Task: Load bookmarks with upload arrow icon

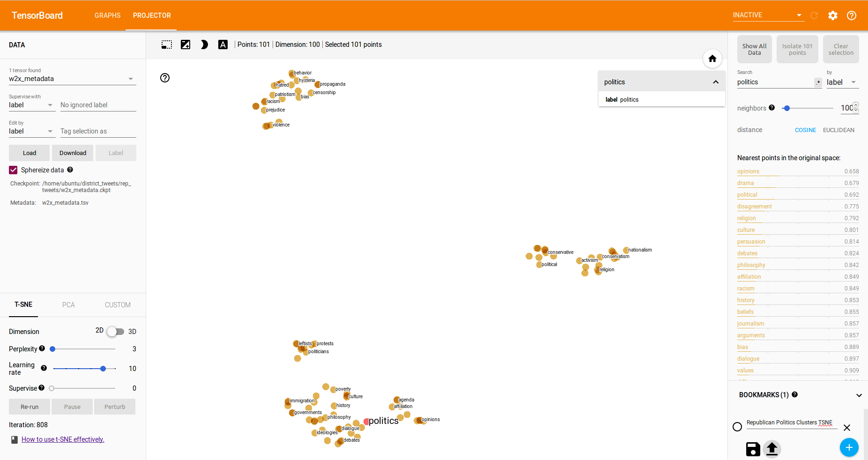Action: pos(772,449)
